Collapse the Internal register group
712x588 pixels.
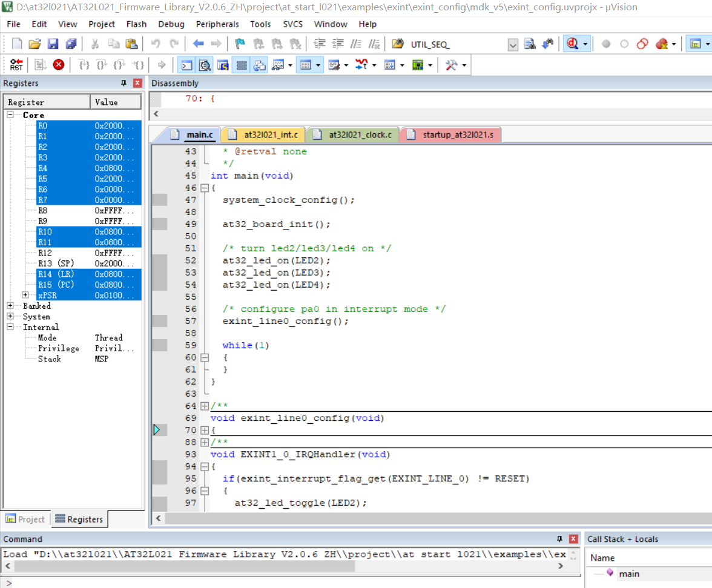coord(10,327)
